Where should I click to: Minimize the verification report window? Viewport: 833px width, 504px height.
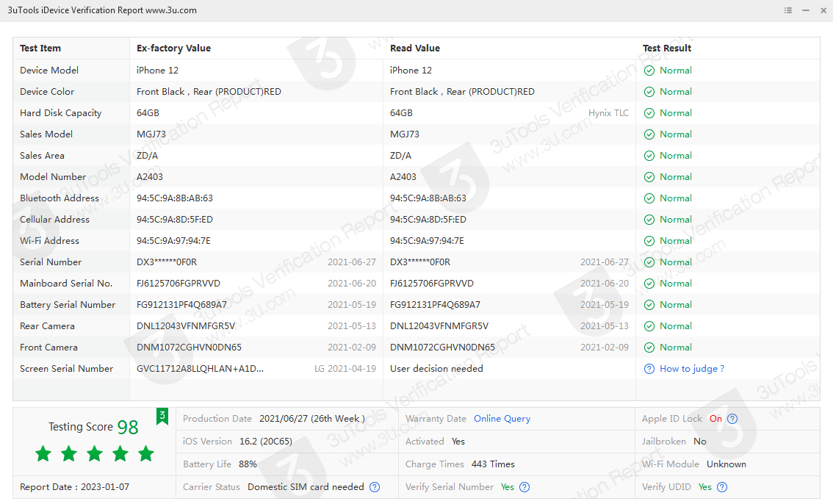point(806,10)
